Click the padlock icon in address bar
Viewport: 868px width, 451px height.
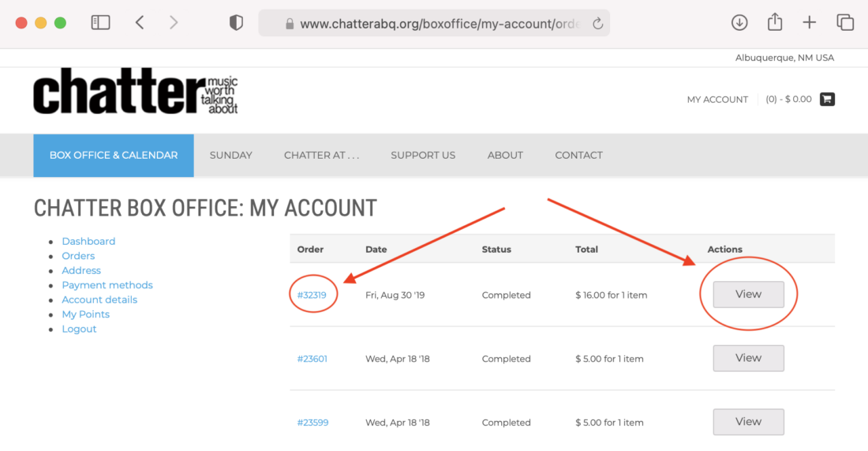click(x=289, y=24)
